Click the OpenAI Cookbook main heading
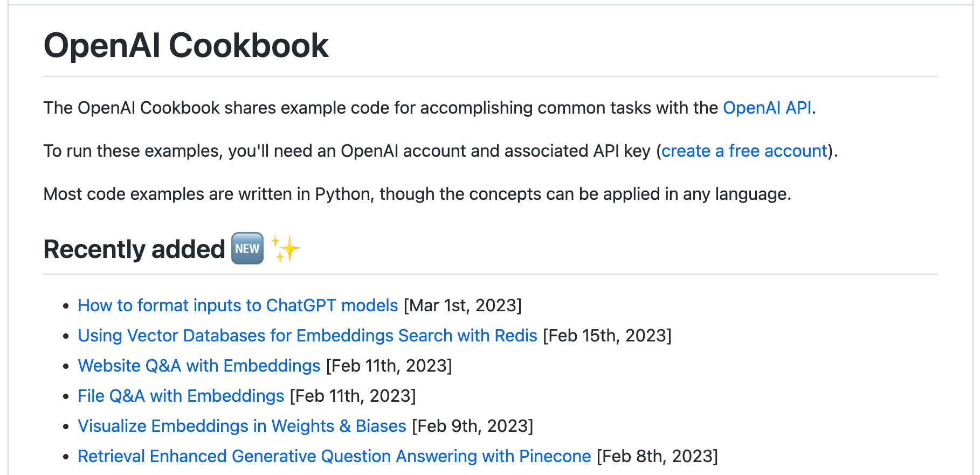Screen dimensions: 980x475 (186, 45)
